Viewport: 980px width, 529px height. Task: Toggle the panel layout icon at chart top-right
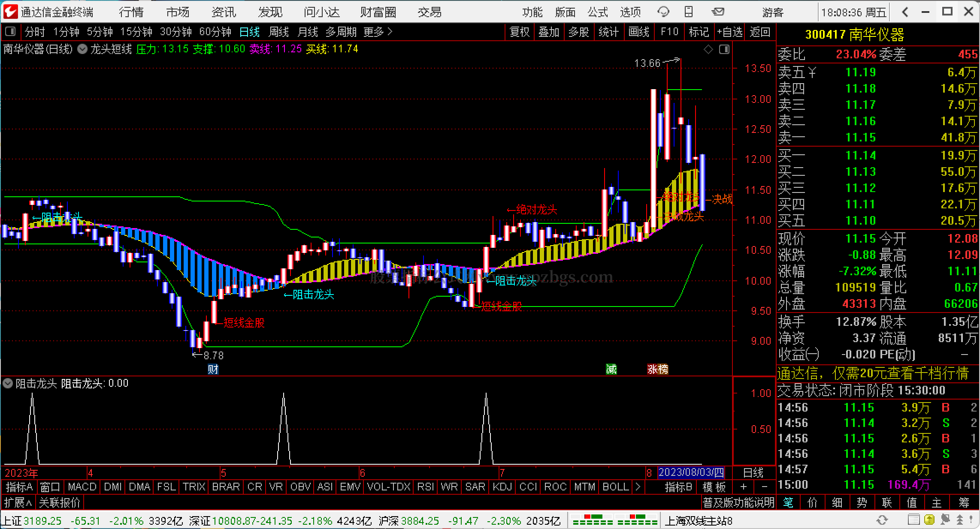pos(724,50)
